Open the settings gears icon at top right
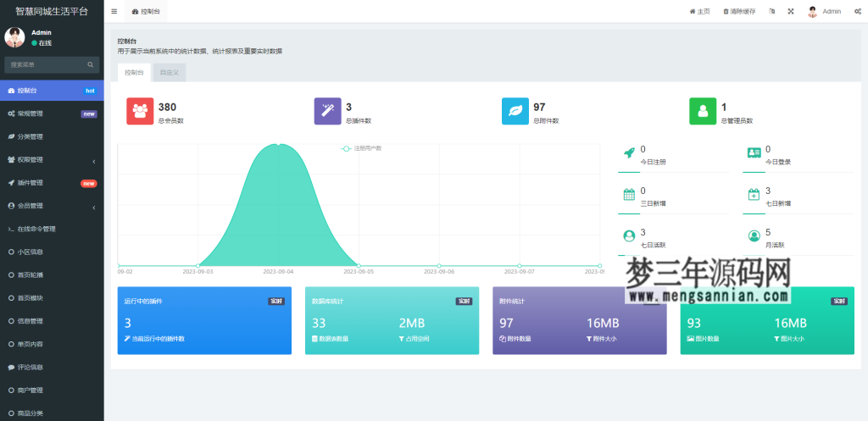Image resolution: width=868 pixels, height=421 pixels. [x=858, y=12]
